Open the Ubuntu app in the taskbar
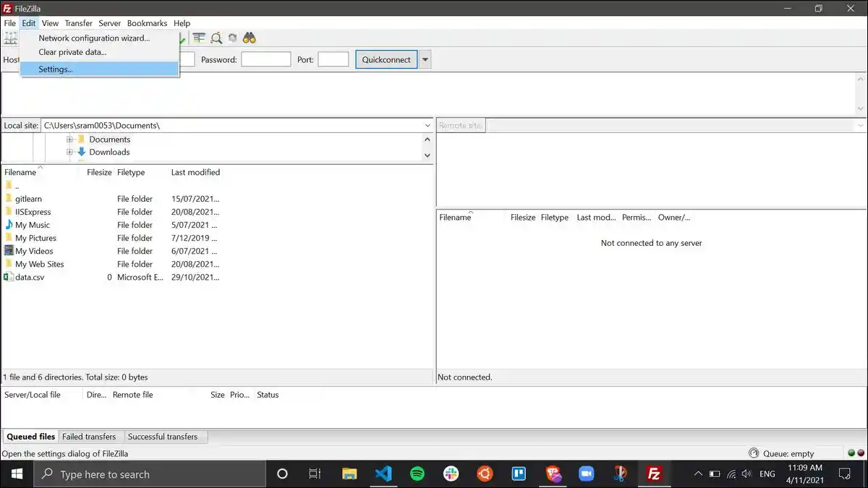This screenshot has height=488, width=868. click(485, 474)
